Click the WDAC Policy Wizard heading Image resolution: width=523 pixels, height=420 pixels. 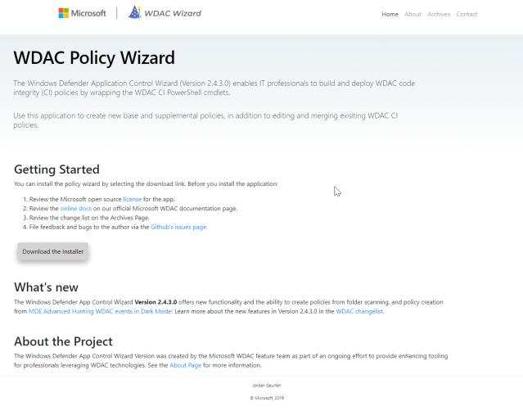pyautogui.click(x=94, y=57)
